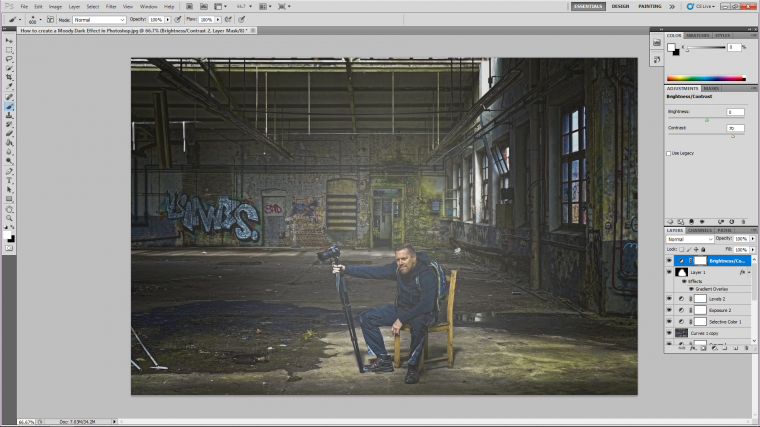Screen dimensions: 760x427
Task: Select the Zoom tool
Action: [9, 219]
